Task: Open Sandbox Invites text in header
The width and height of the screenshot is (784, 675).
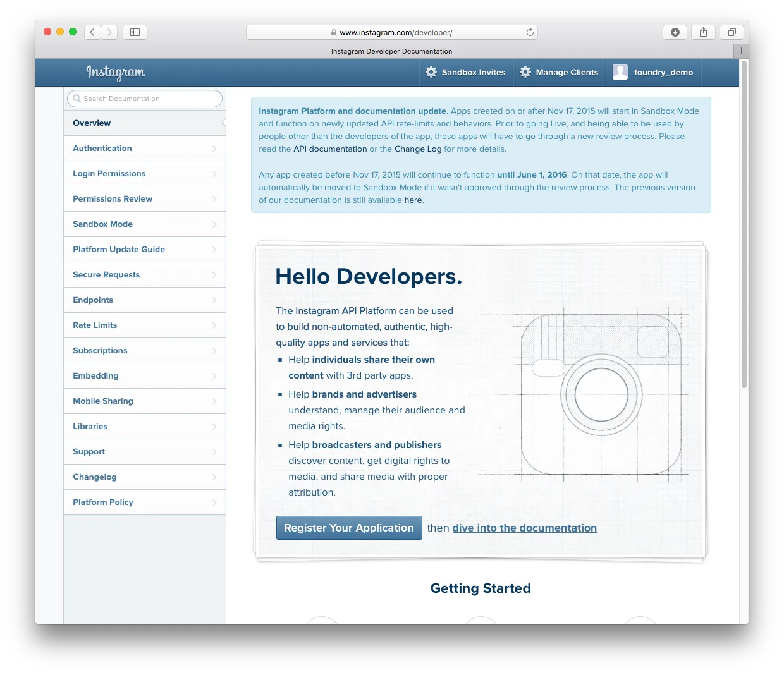Action: click(x=474, y=73)
